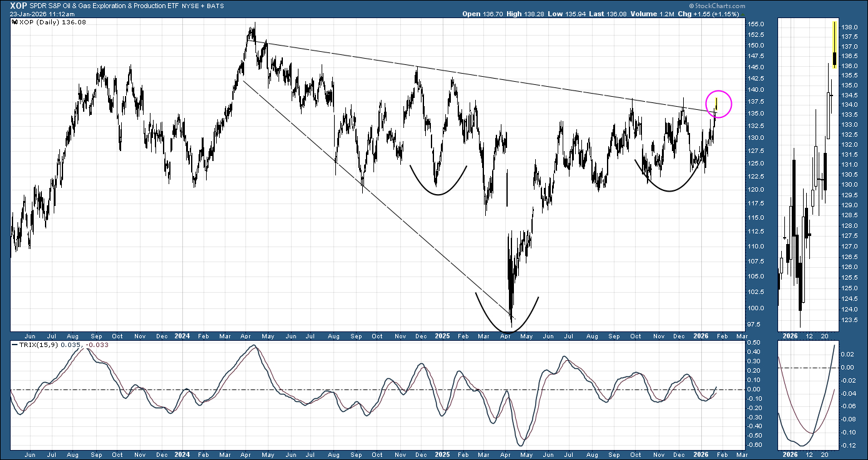This screenshot has width=868, height=460.
Task: Click the 136.0 label on zoom panel axis
Action: (x=850, y=66)
